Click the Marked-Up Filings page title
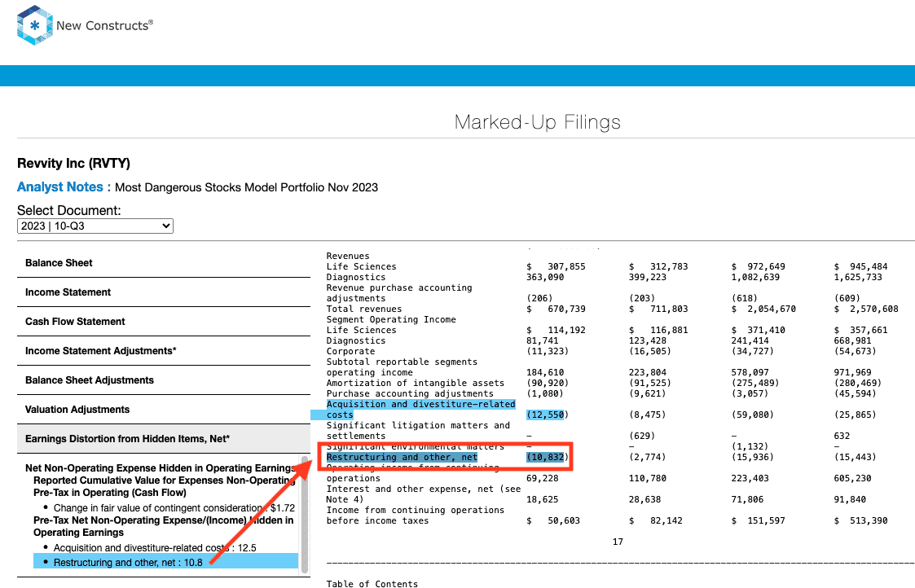This screenshot has height=588, width=915. pos(538,122)
